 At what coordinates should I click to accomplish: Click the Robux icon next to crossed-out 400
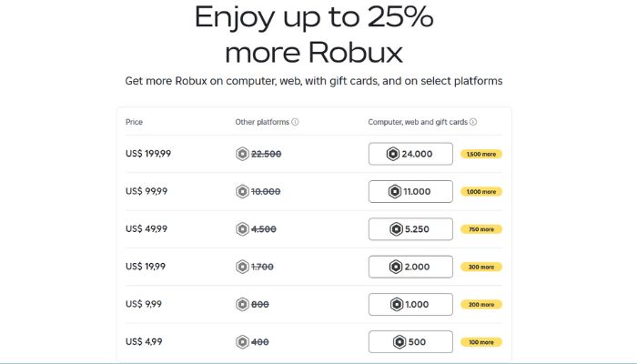(x=242, y=342)
